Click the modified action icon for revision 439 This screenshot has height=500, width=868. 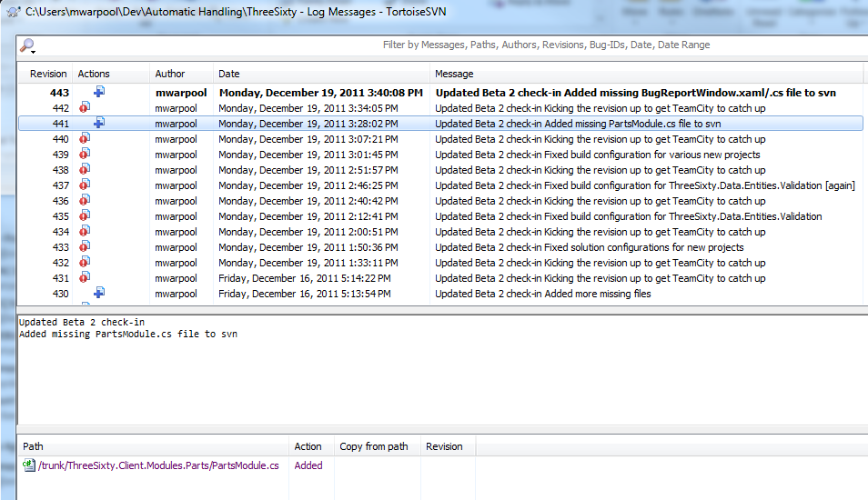tap(84, 154)
